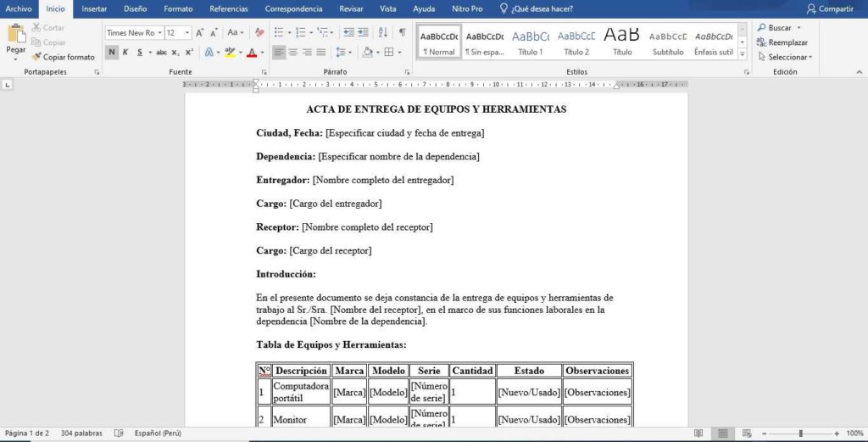The image size is (868, 442).
Task: Center align text
Action: tap(292, 52)
